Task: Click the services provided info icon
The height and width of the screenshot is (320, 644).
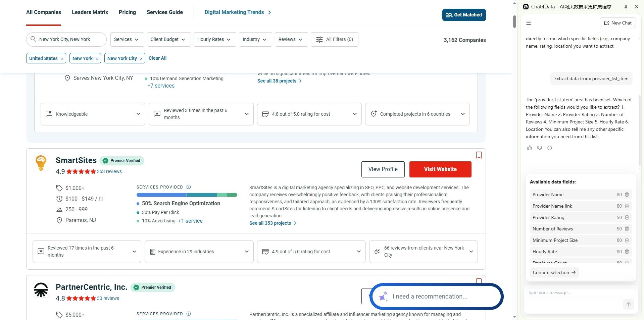Action: point(189,187)
